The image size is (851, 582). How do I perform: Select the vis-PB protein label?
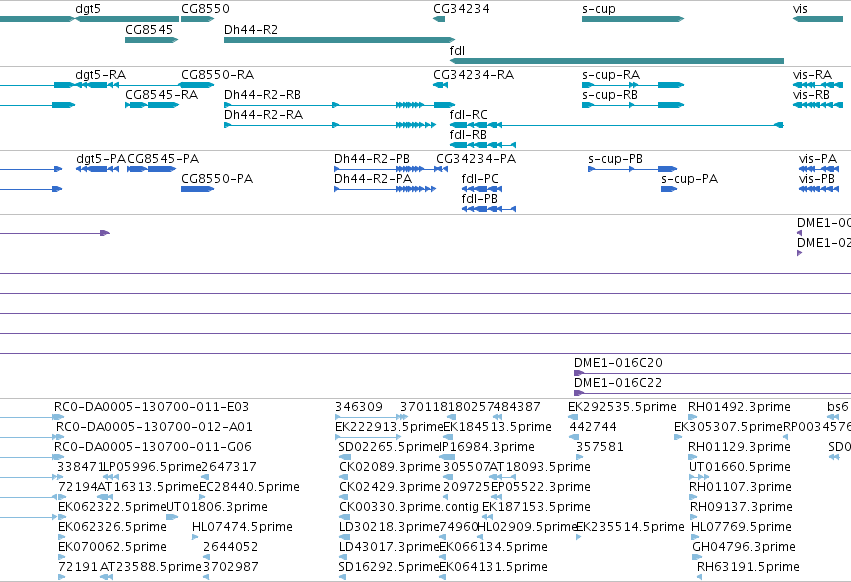coord(817,179)
